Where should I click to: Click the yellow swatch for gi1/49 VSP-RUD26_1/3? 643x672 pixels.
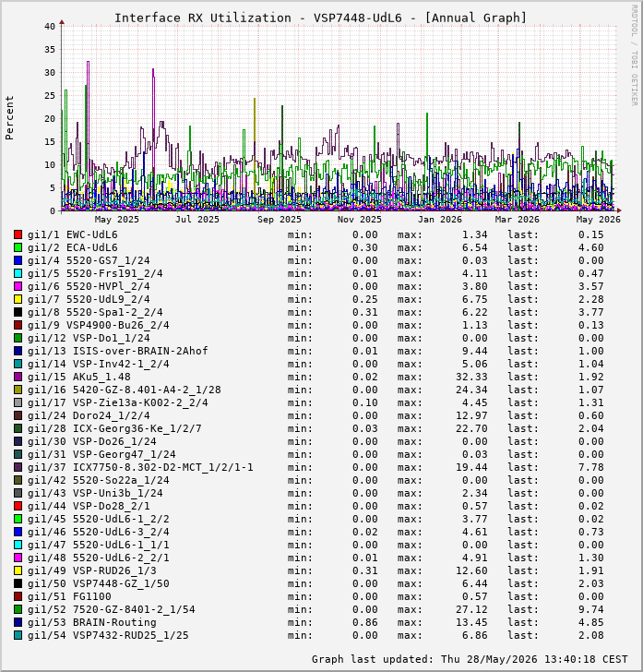click(x=18, y=570)
